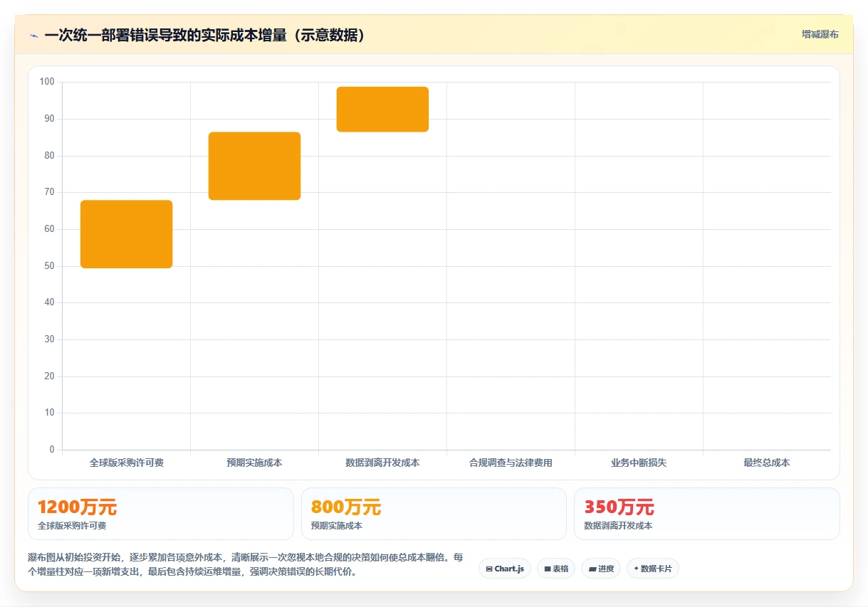This screenshot has height=607, width=868.
Task: Click the 表格 tag chip
Action: [556, 569]
